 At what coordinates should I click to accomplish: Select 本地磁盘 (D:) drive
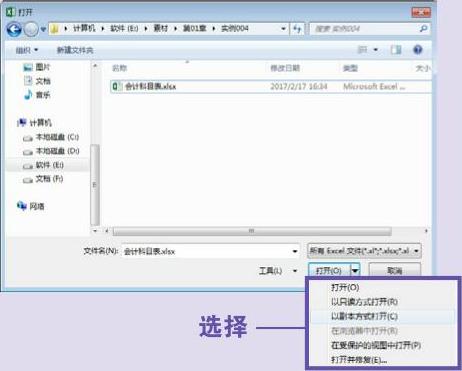tap(51, 151)
